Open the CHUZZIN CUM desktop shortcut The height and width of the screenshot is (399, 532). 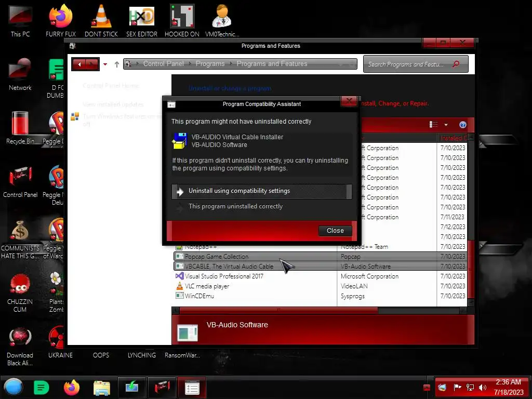click(x=20, y=292)
